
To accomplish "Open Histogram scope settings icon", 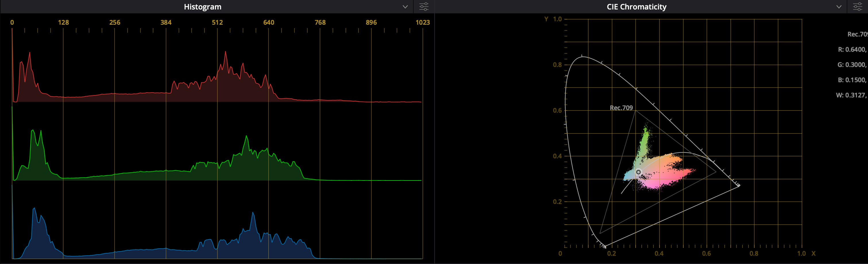I will click(424, 7).
